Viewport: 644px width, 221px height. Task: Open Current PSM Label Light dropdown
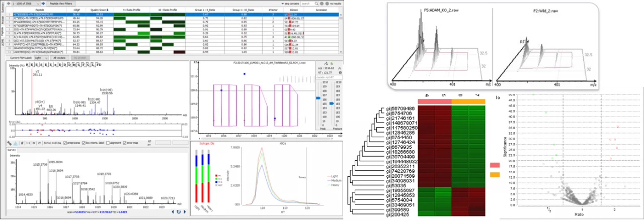click(x=41, y=58)
